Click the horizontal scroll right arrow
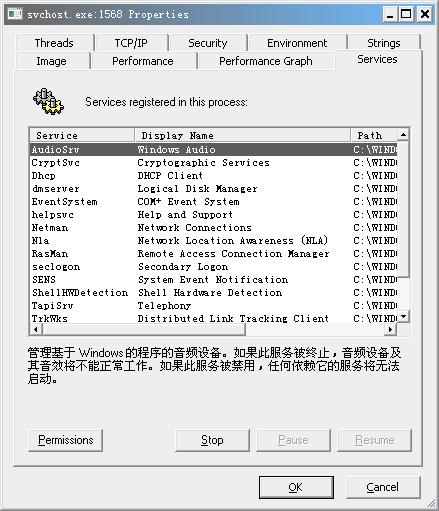The width and height of the screenshot is (439, 511). (391, 330)
